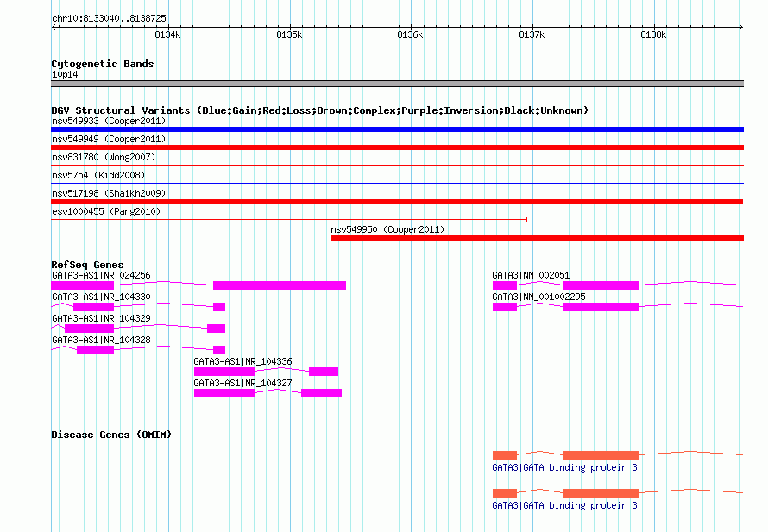Click the Cytogenetic Bands track title

(x=103, y=64)
